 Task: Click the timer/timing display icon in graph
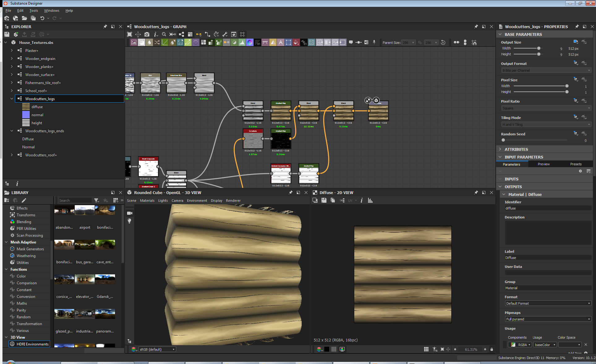point(216,34)
